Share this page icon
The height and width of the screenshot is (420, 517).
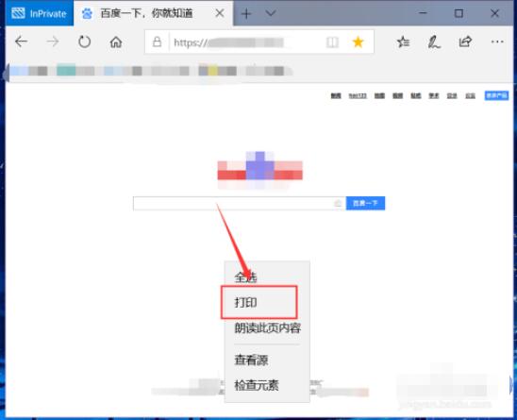point(465,42)
